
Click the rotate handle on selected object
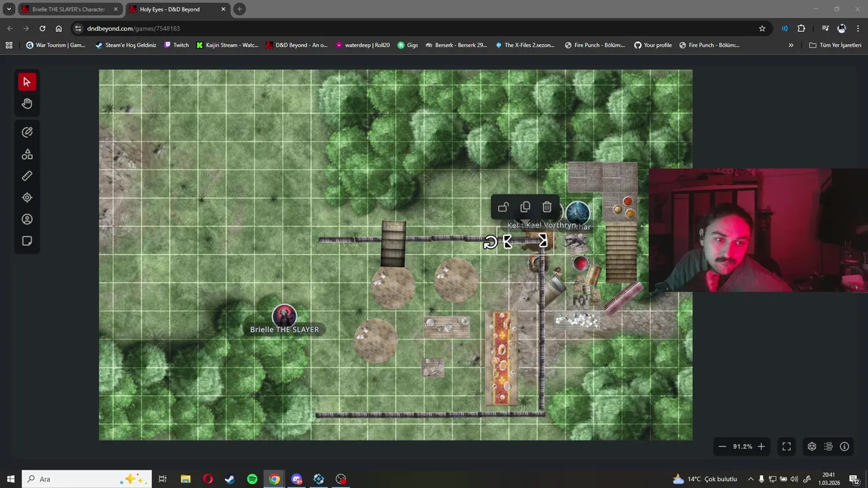[490, 243]
